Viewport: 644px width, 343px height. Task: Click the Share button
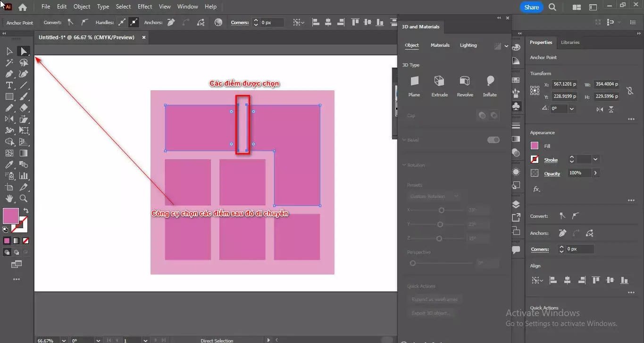(531, 7)
